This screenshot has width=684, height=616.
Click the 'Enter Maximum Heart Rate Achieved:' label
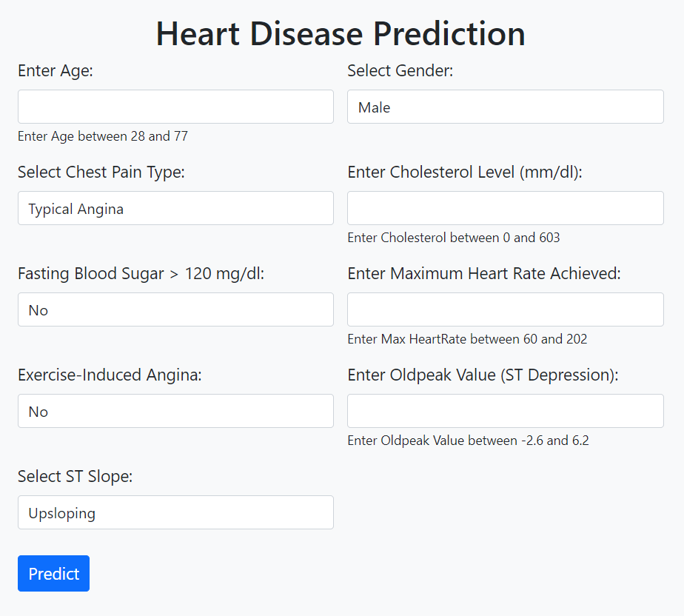tap(484, 273)
